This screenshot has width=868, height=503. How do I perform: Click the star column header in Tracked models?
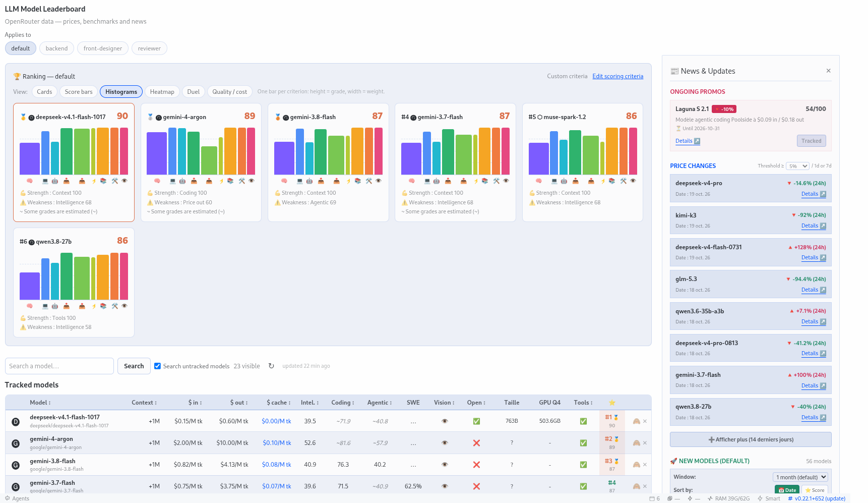(x=612, y=403)
